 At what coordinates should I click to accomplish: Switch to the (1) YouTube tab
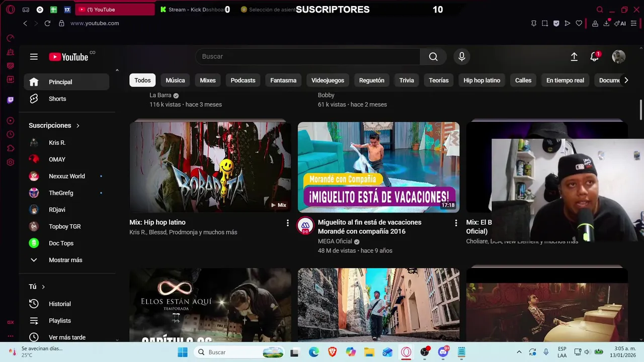click(115, 10)
